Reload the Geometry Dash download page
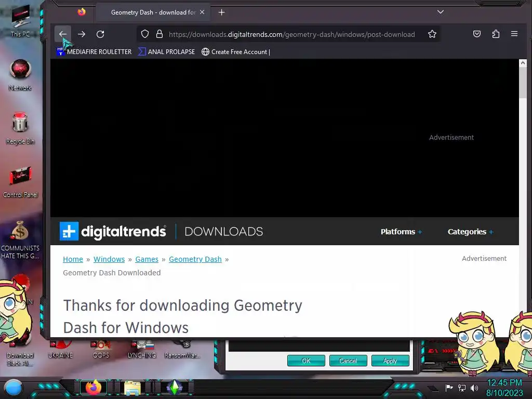Screen dimensions: 532x399 100,34
